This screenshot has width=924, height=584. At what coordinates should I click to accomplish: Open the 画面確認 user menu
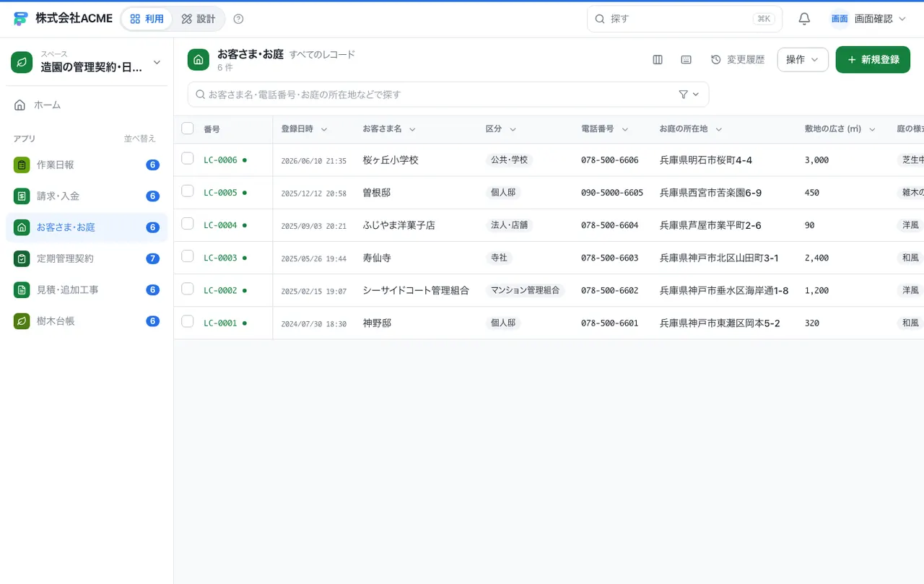(x=868, y=19)
